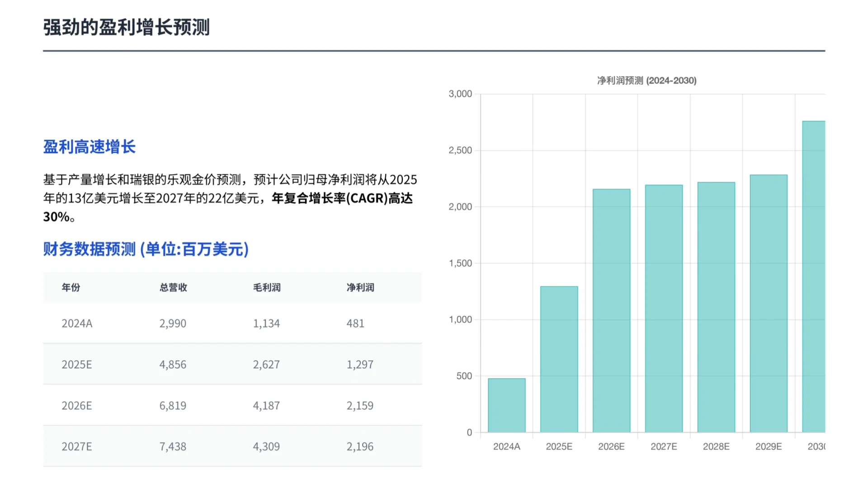868x488 pixels.
Task: Click the heading 盈利高速增长
Action: pyautogui.click(x=90, y=147)
